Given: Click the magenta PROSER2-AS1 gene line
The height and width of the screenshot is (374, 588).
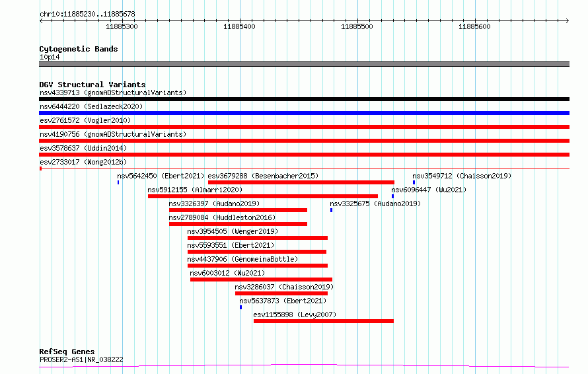Looking at the screenshot, I should (304, 366).
